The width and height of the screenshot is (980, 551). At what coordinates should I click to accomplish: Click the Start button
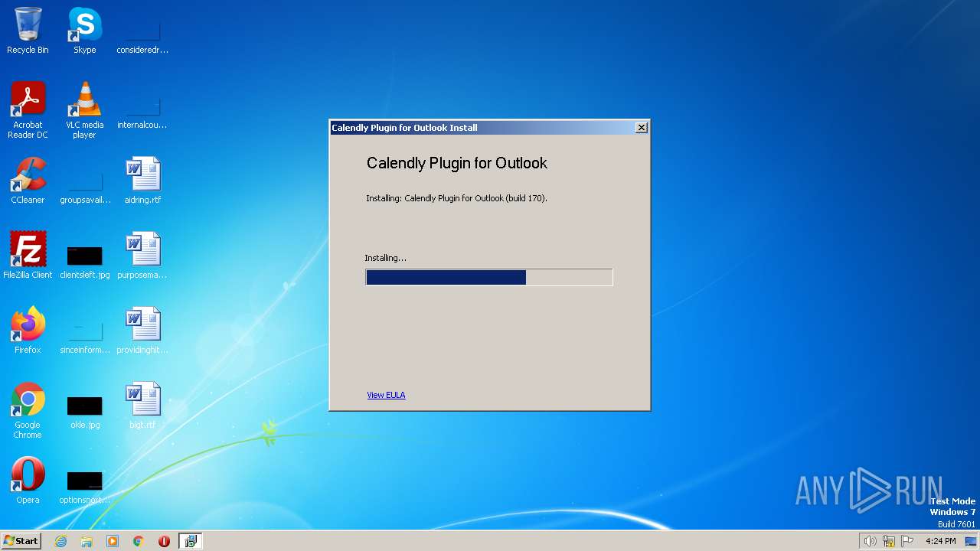21,541
